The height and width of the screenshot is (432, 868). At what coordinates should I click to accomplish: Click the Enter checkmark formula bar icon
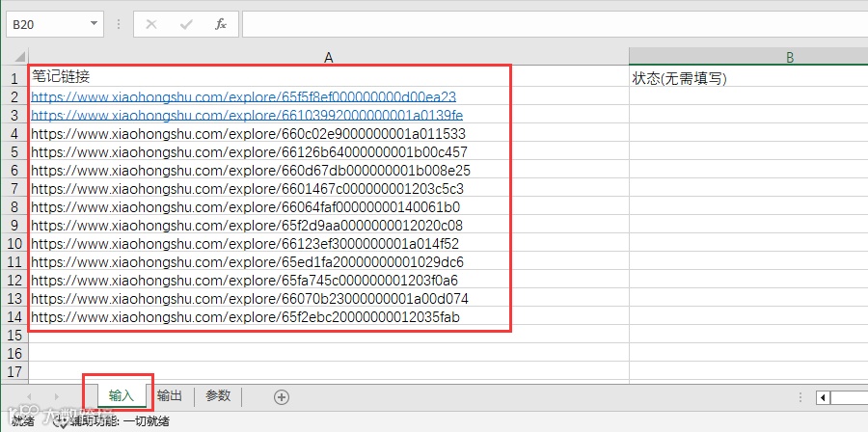tap(186, 24)
